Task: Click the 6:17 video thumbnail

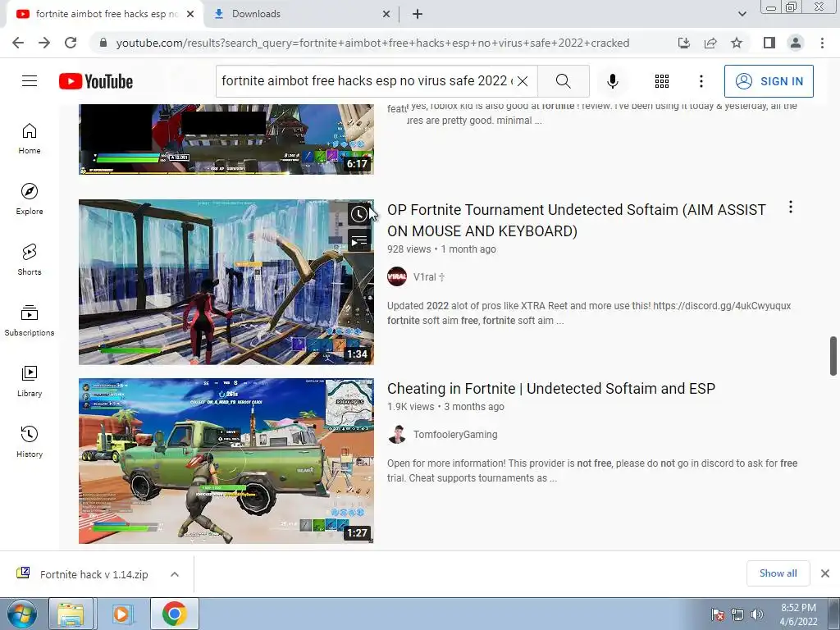Action: click(226, 139)
